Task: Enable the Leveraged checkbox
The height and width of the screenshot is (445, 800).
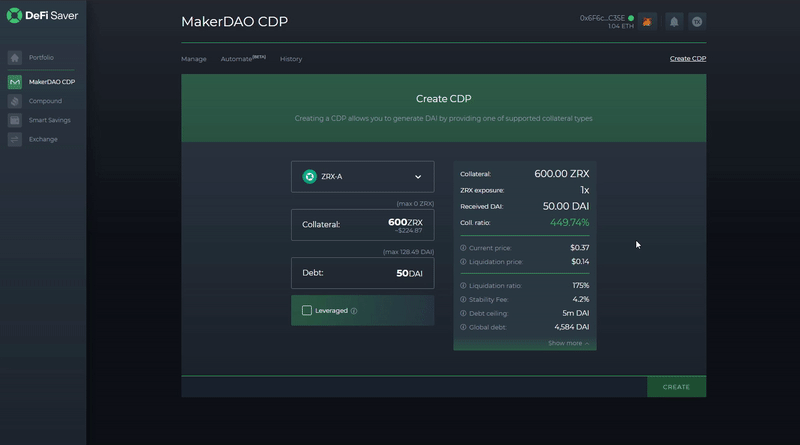Action: (307, 310)
